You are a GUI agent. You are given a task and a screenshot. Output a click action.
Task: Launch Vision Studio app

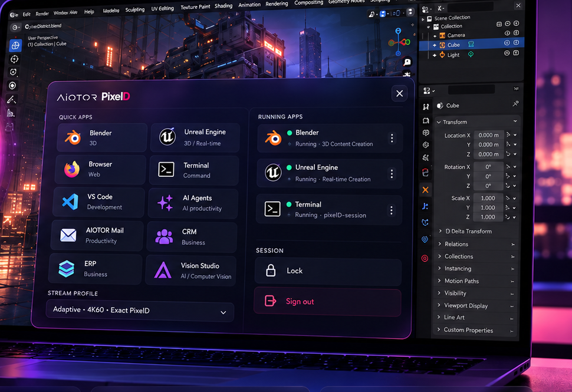[191, 271]
